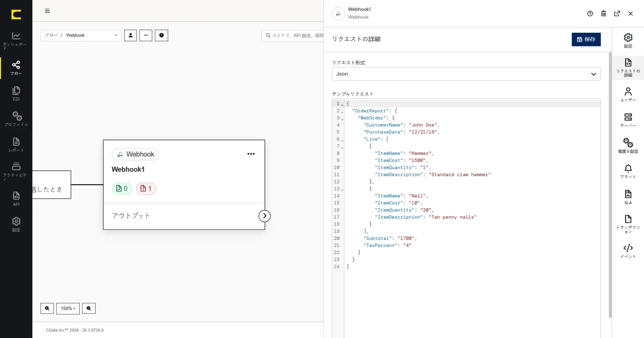Open the Webhook1 node's three-dot menu
The image size is (644, 338).
[251, 154]
